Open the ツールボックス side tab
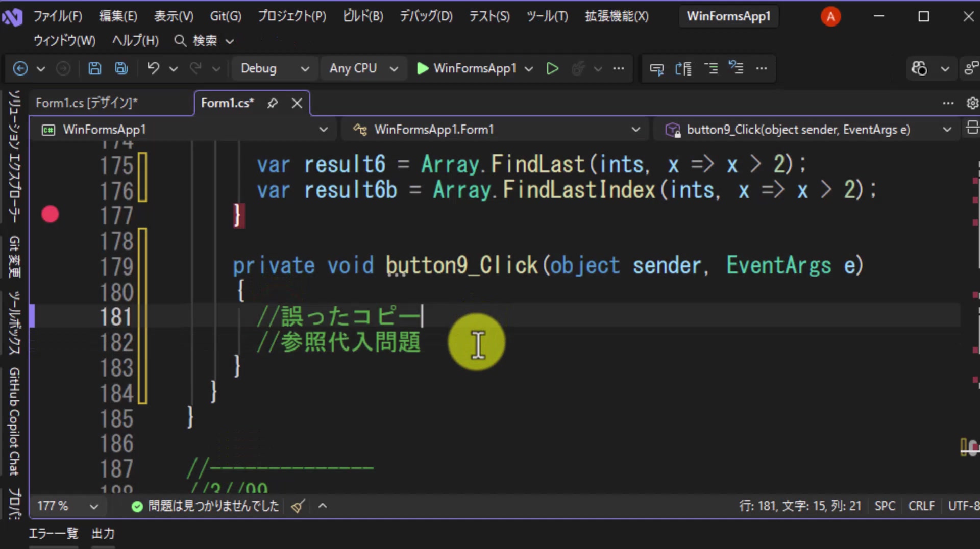This screenshot has height=549, width=980. click(14, 323)
